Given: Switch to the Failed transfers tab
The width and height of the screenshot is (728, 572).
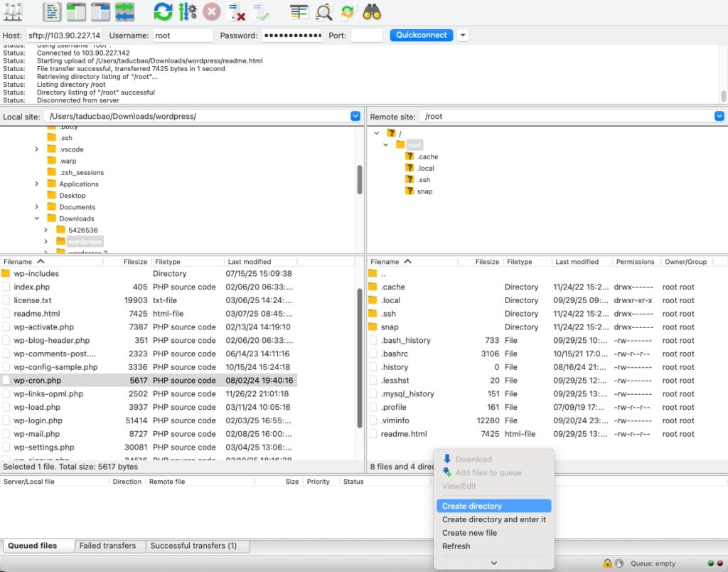Looking at the screenshot, I should tap(107, 546).
